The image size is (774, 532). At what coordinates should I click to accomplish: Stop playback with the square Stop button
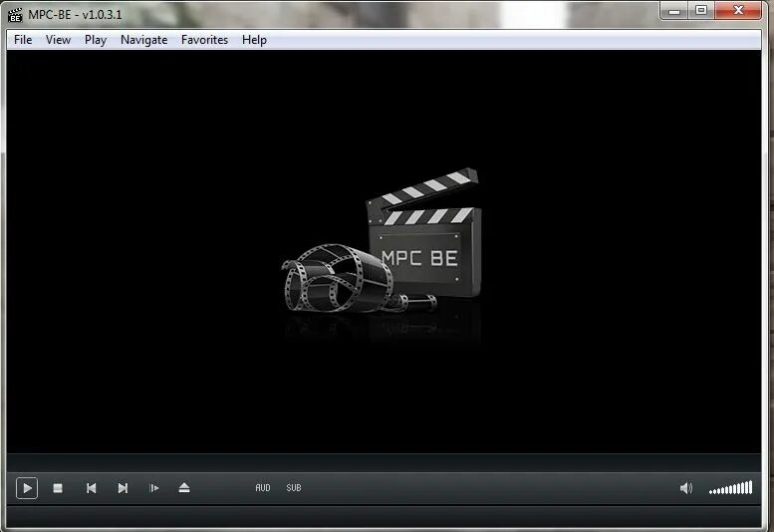(x=58, y=488)
